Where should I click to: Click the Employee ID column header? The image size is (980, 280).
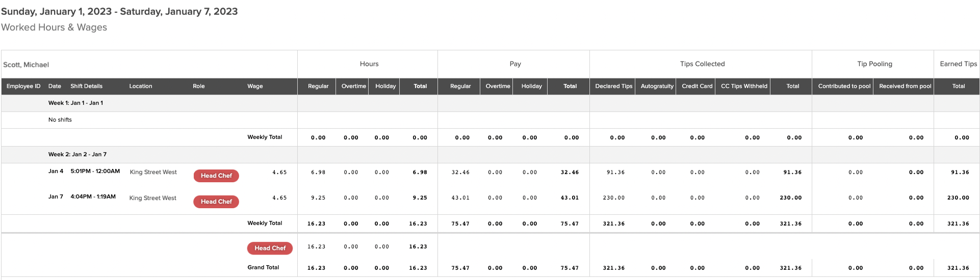tap(23, 87)
